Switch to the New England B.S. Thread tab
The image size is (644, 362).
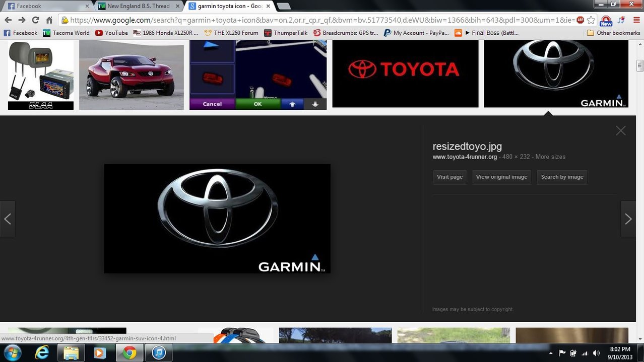point(139,6)
